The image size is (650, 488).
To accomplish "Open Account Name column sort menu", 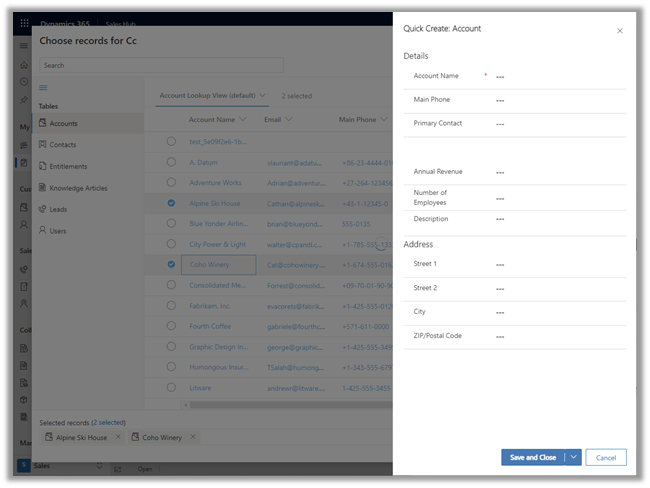I will click(x=243, y=119).
